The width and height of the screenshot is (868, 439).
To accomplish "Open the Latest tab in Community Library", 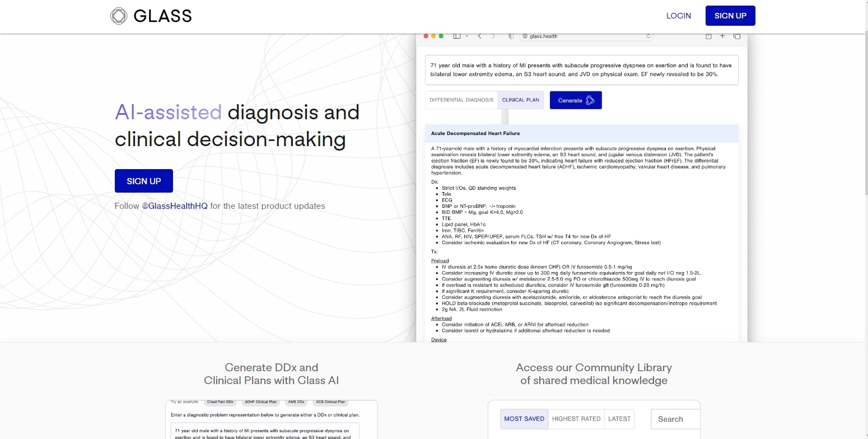I will pyautogui.click(x=619, y=419).
